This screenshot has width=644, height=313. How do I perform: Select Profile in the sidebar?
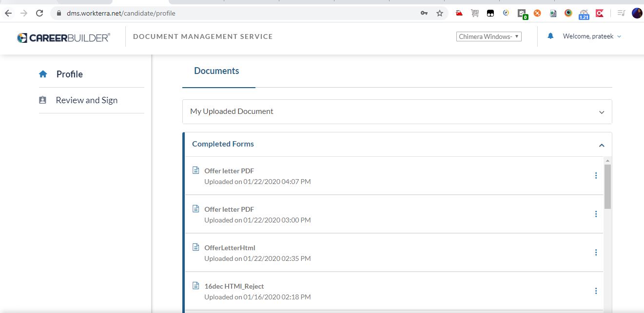pyautogui.click(x=69, y=74)
